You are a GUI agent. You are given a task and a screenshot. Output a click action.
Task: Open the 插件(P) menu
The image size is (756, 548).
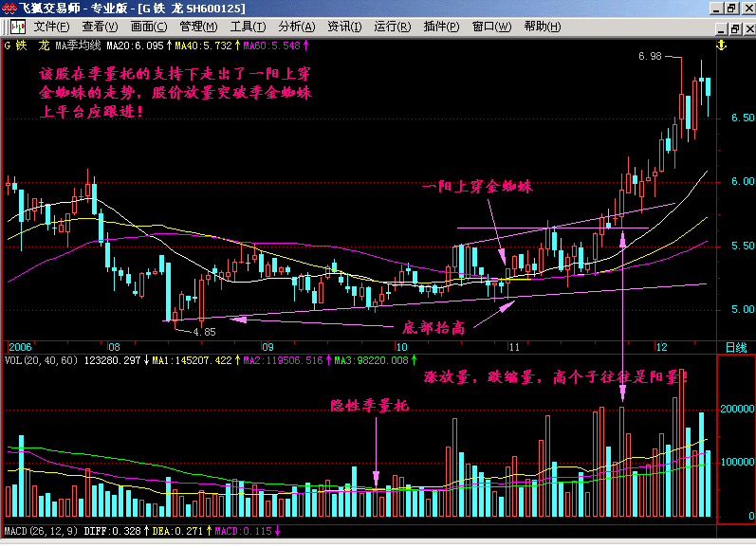point(441,27)
